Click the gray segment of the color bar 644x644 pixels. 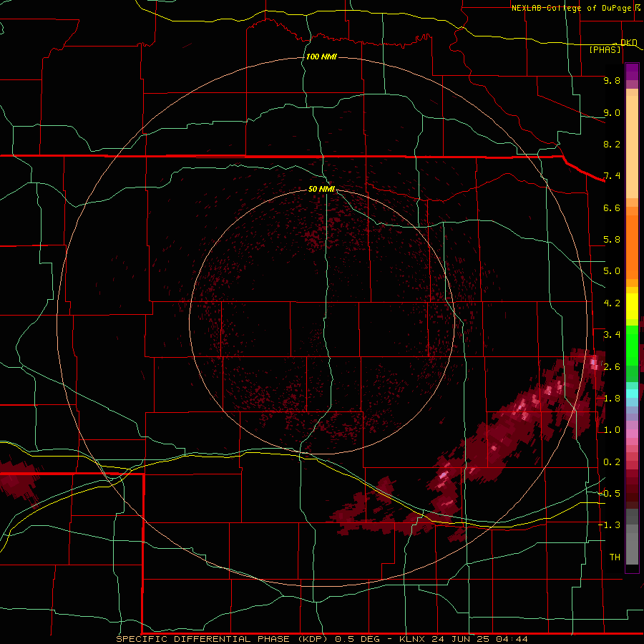tap(632, 537)
